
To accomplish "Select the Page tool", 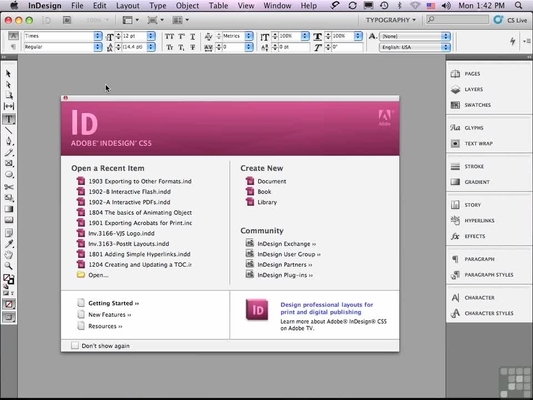I will coord(8,95).
